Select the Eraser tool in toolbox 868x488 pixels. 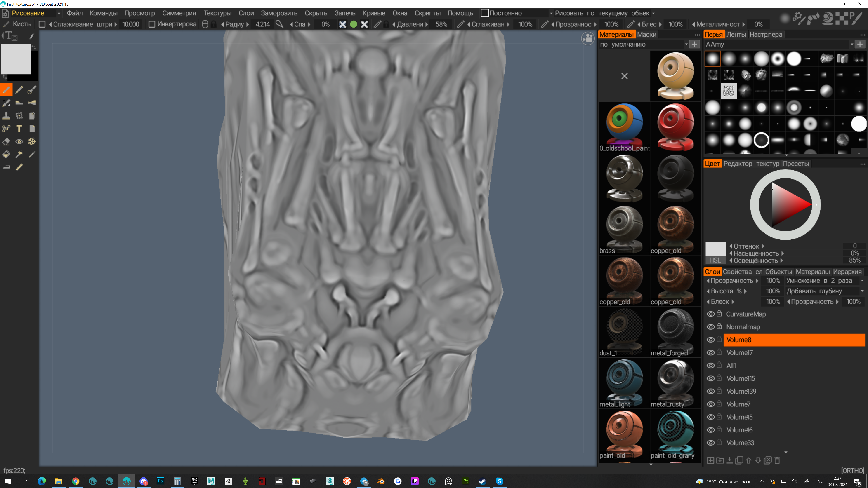click(x=6, y=141)
